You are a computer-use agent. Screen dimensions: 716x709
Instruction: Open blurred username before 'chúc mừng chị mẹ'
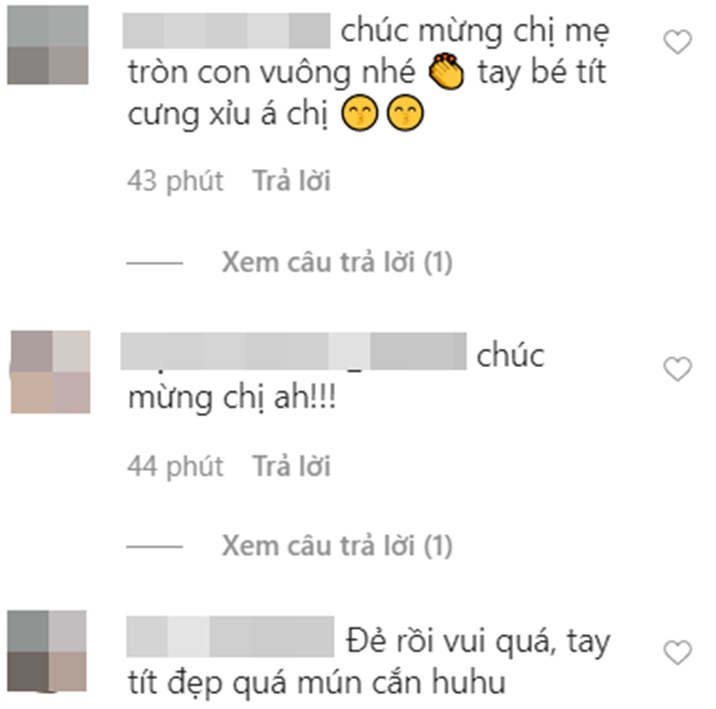[x=226, y=31]
